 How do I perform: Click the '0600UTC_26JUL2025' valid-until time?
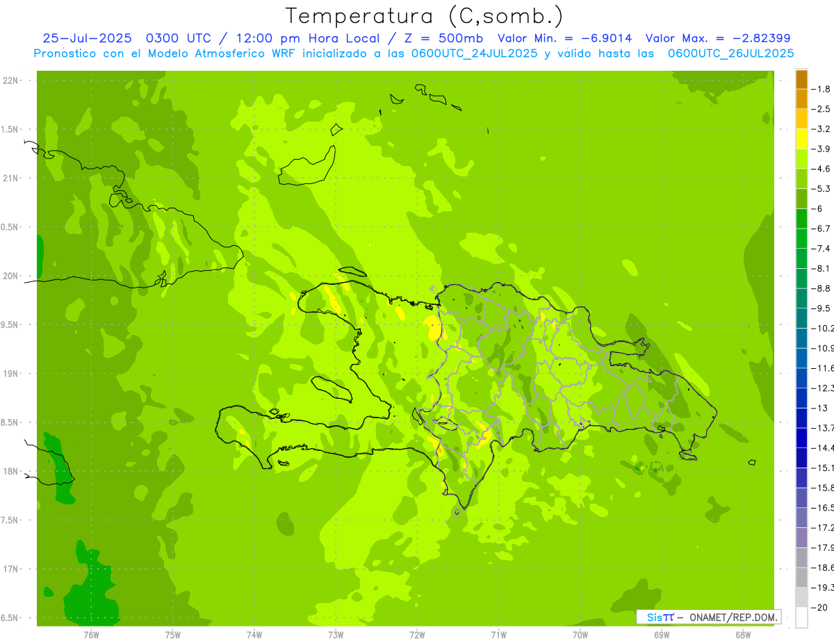[731, 53]
